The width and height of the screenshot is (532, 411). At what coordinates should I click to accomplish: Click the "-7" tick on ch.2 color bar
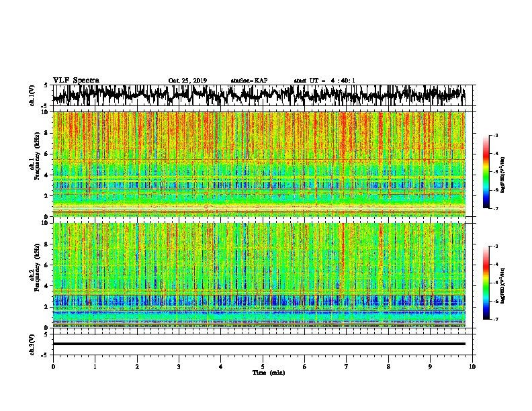[496, 320]
